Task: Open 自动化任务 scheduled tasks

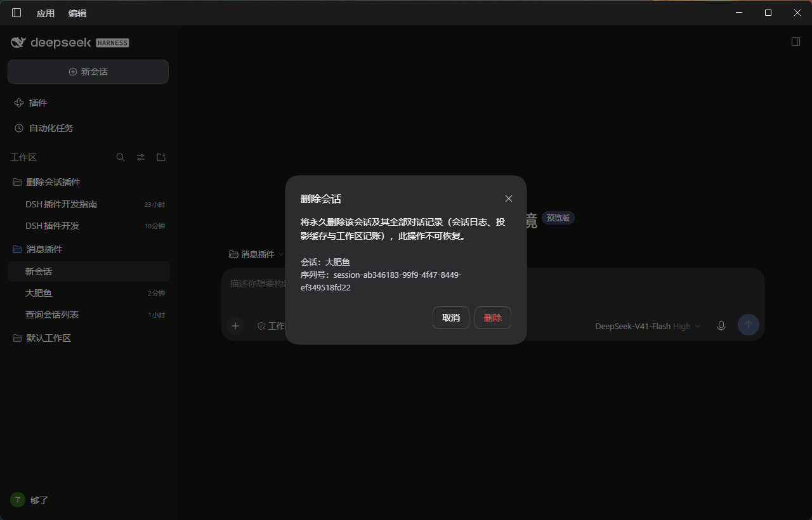Action: point(88,128)
